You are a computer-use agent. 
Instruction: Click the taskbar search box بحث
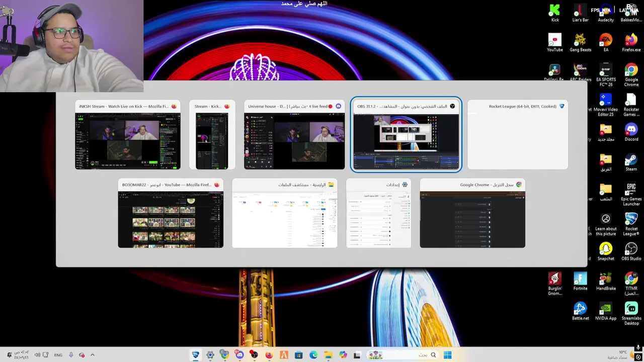pyautogui.click(x=403, y=355)
